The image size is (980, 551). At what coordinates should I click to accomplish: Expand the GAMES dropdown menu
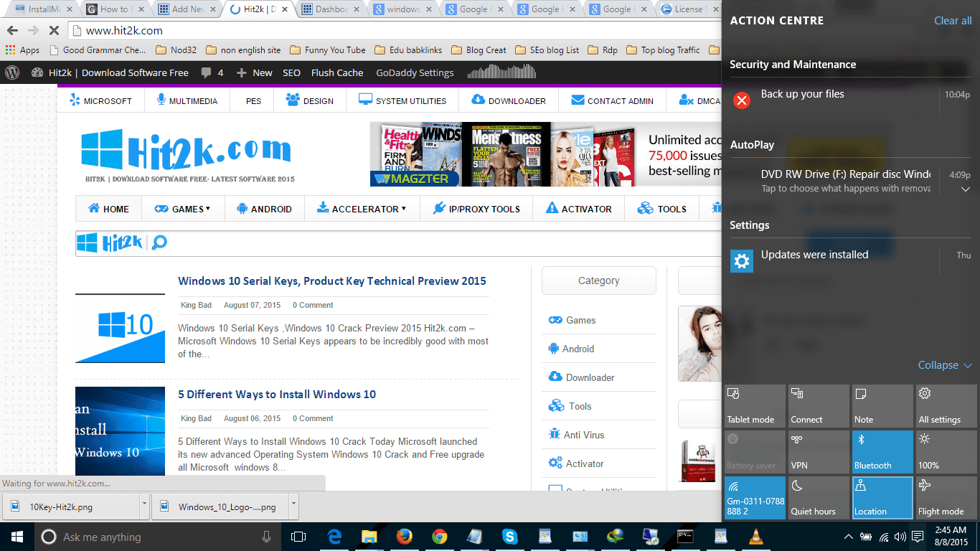click(x=183, y=209)
